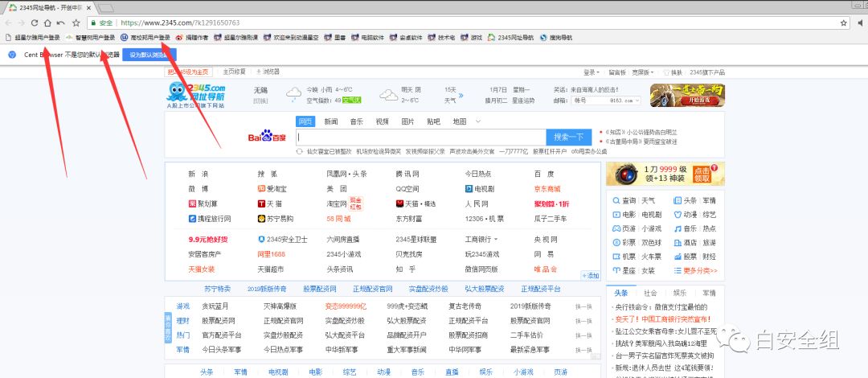Open the 12306·机票 link
Image resolution: width=868 pixels, height=378 pixels.
click(485, 219)
